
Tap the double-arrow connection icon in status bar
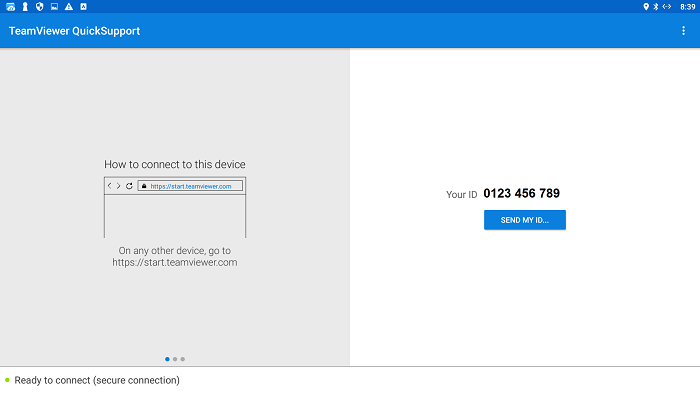coord(667,7)
